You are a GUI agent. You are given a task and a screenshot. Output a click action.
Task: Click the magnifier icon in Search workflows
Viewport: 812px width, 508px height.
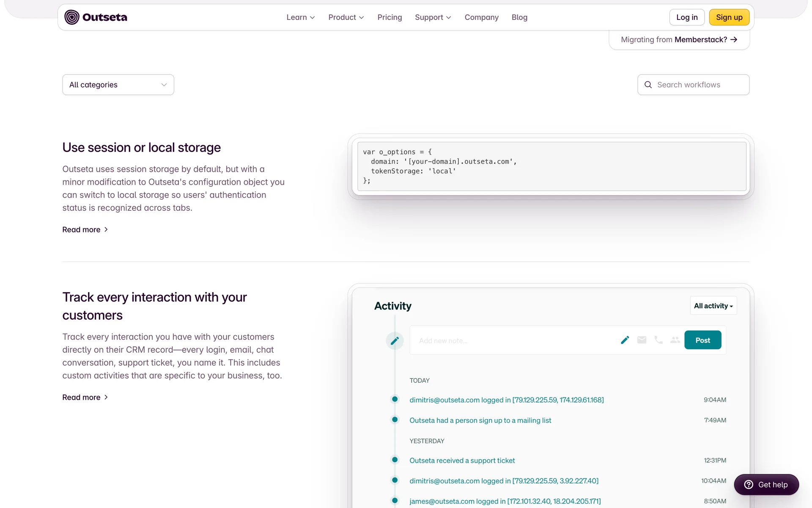pyautogui.click(x=648, y=85)
